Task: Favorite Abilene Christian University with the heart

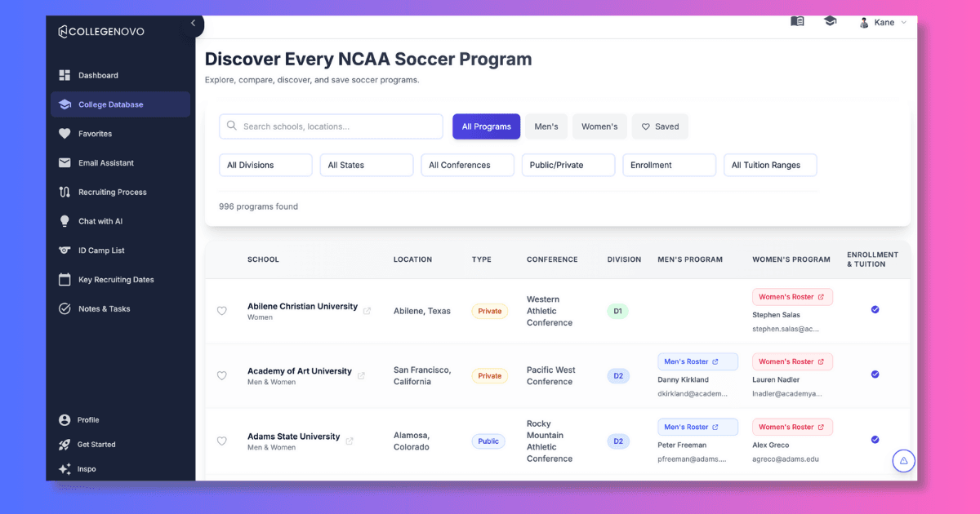Action: 221,311
